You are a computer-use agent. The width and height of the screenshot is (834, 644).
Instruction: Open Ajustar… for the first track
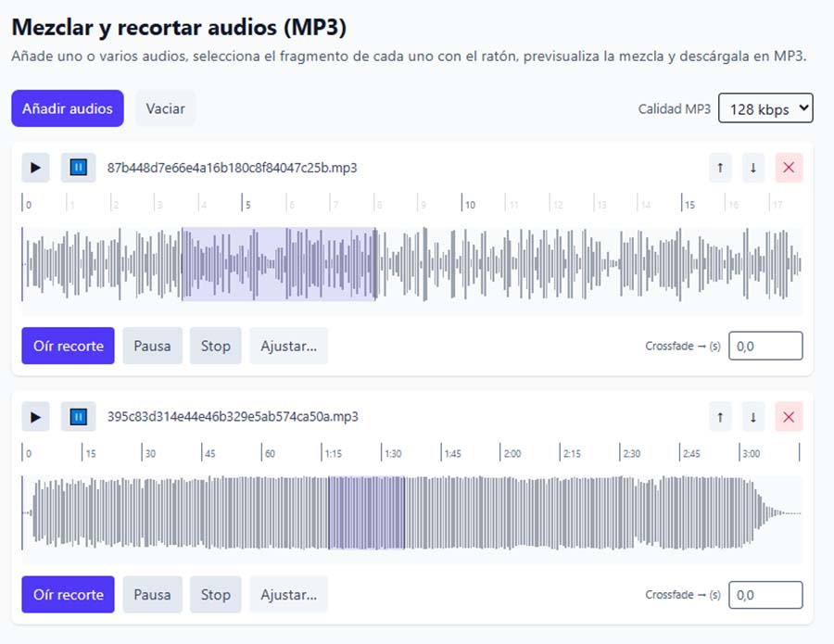[x=288, y=346]
